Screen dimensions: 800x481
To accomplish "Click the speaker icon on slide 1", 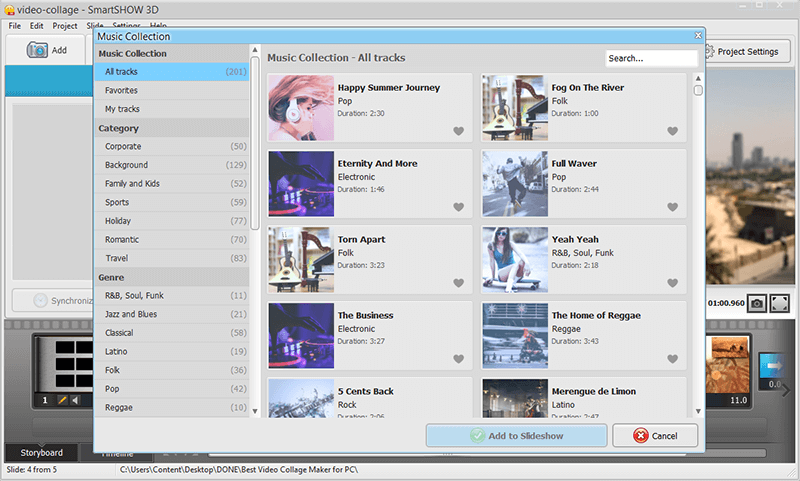I will pos(76,400).
